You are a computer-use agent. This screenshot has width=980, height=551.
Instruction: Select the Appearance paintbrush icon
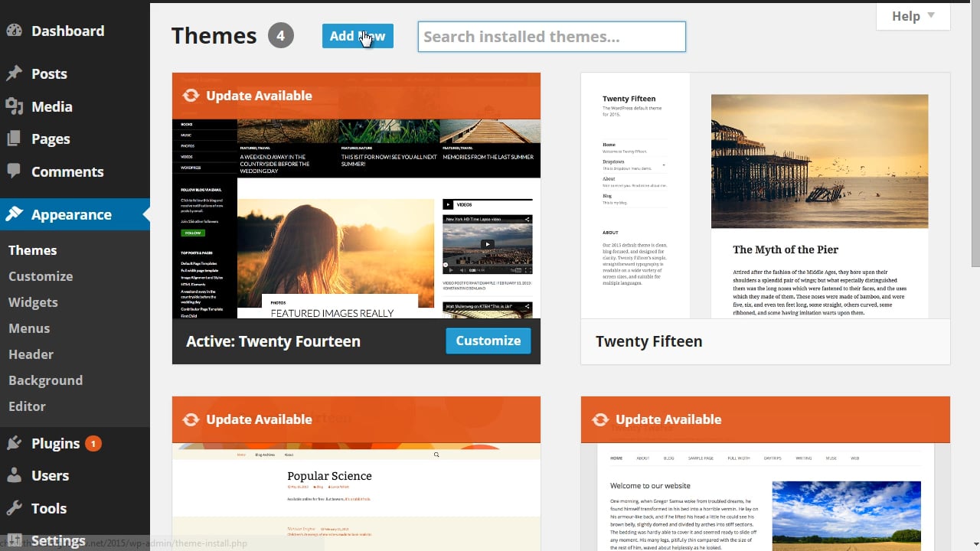click(15, 214)
